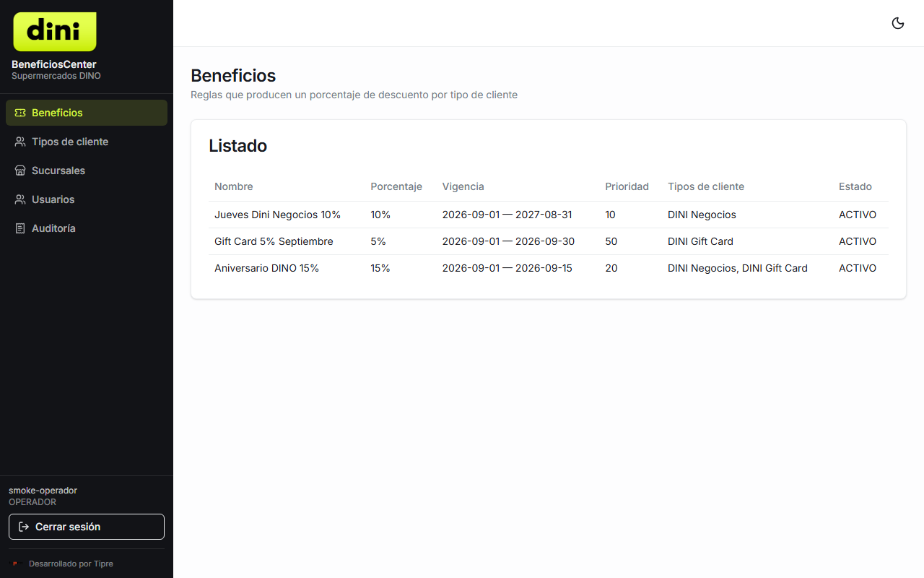
Task: Click the BeneficiosCenter app name
Action: tap(54, 64)
